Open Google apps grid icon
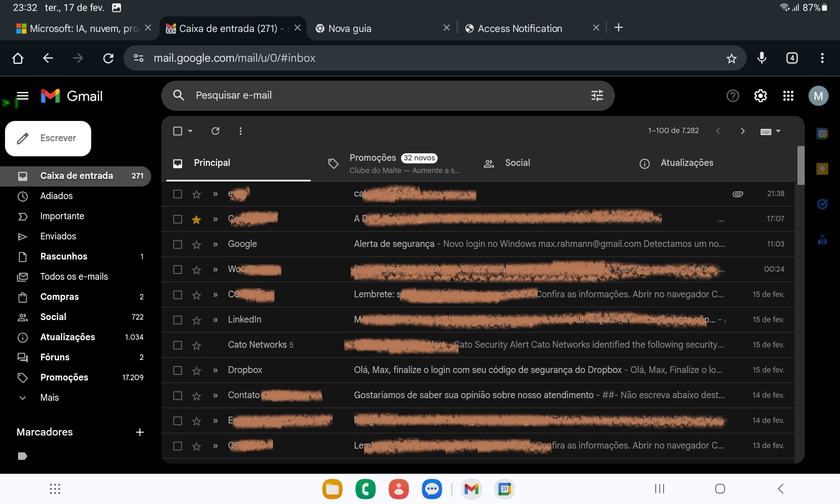 [788, 96]
